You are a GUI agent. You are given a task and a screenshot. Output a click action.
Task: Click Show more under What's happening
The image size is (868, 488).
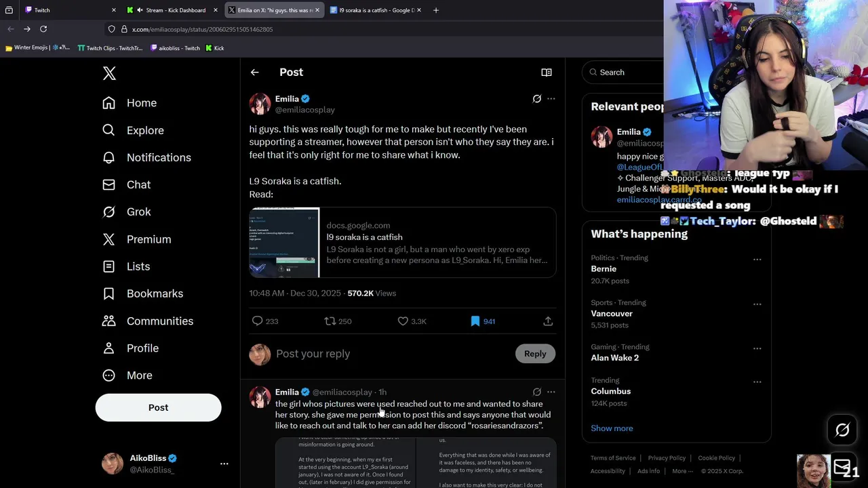tap(612, 428)
